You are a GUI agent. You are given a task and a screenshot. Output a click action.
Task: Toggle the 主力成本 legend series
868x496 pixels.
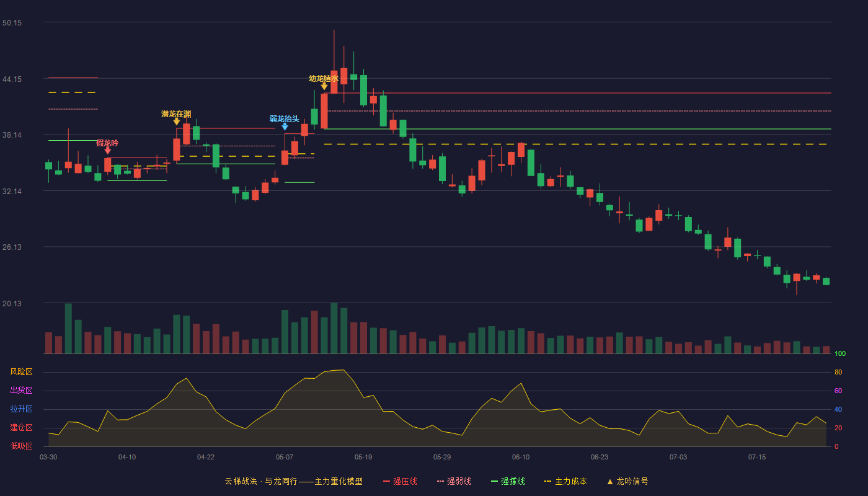pos(565,481)
